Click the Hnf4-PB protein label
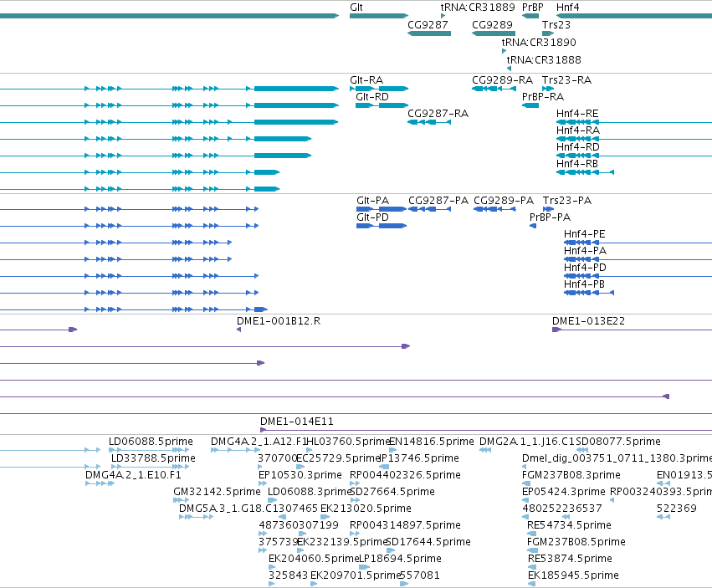Screen dimensions: 712x588 [584, 284]
